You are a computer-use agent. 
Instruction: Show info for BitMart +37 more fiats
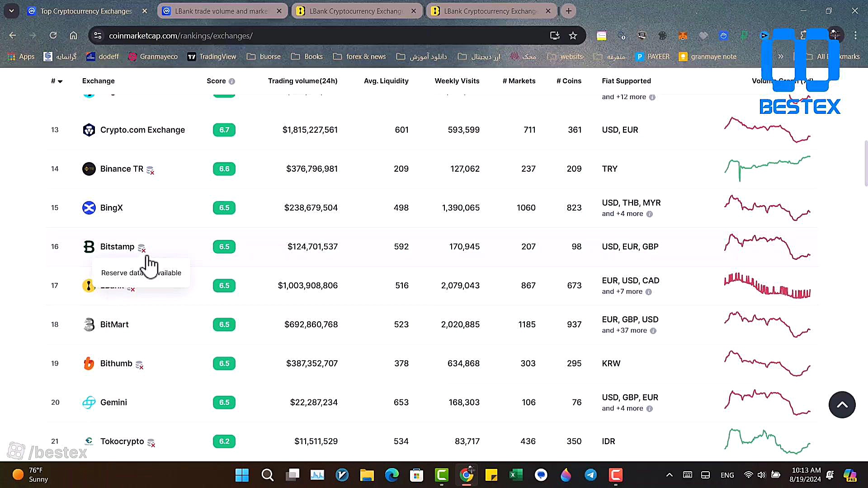653,331
